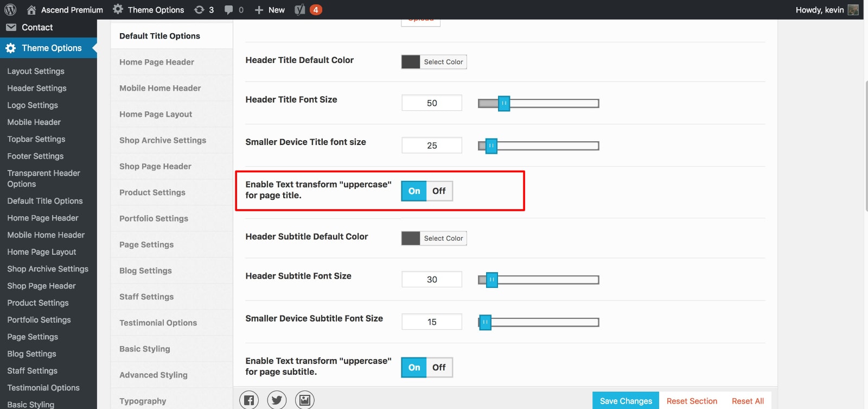Click Smaller Device Title font size slider handle
The image size is (868, 409).
(x=492, y=146)
